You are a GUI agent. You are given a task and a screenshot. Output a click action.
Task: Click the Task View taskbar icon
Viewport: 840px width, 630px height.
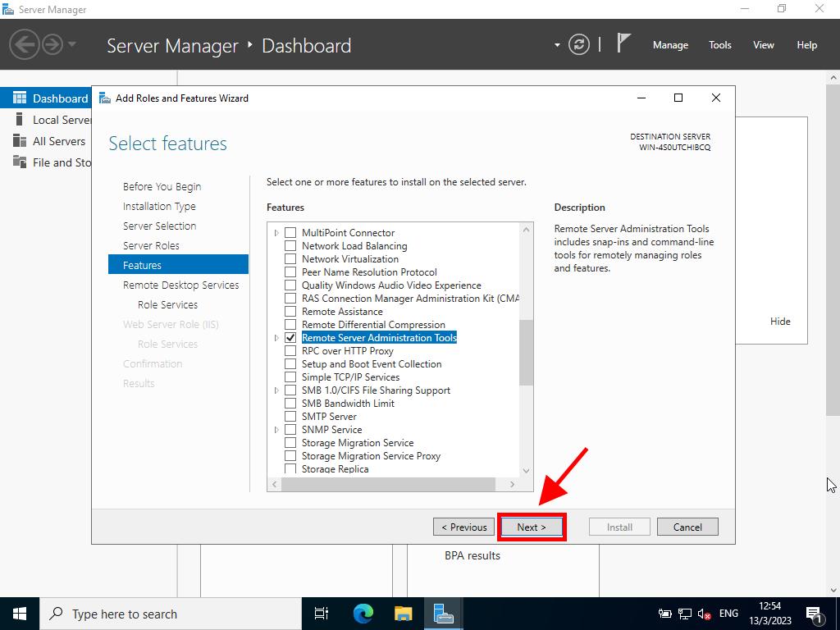click(x=322, y=614)
